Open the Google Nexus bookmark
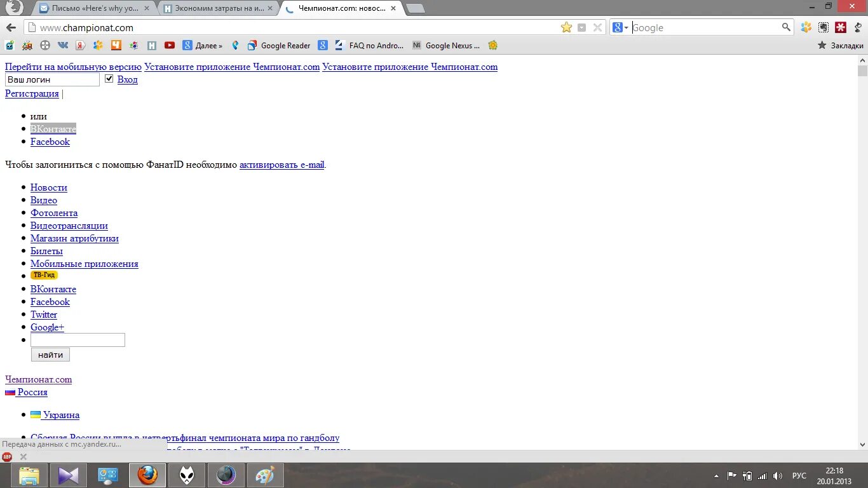868x488 pixels. click(x=446, y=45)
